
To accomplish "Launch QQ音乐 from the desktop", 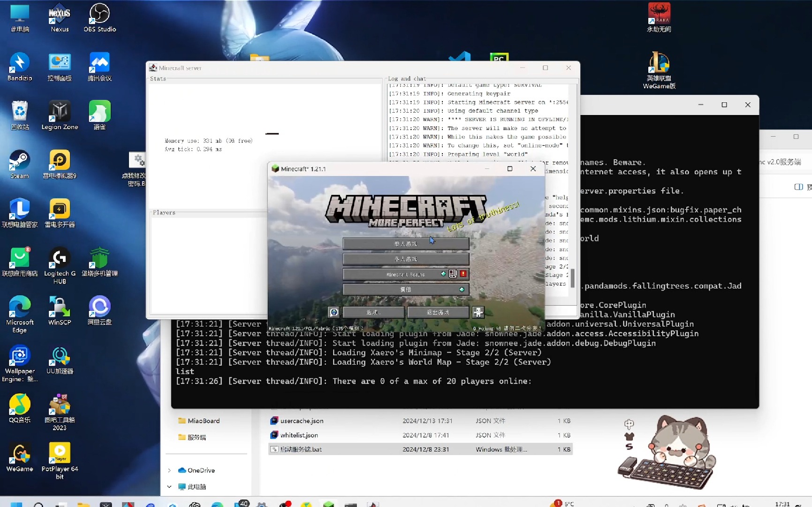I will click(20, 408).
